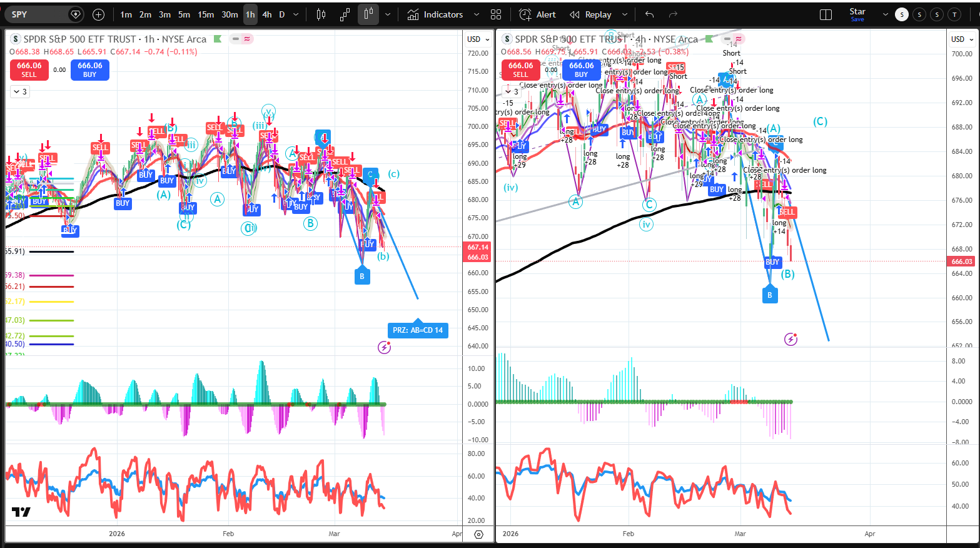This screenshot has height=548, width=980.
Task: Expand the timeframe interval dropdown
Action: pos(296,14)
